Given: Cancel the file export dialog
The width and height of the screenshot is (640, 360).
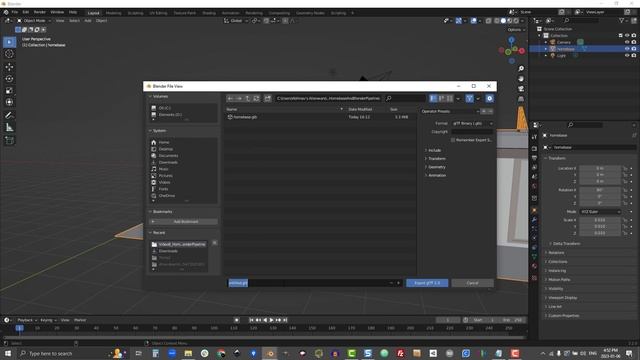Looking at the screenshot, I should [x=472, y=283].
